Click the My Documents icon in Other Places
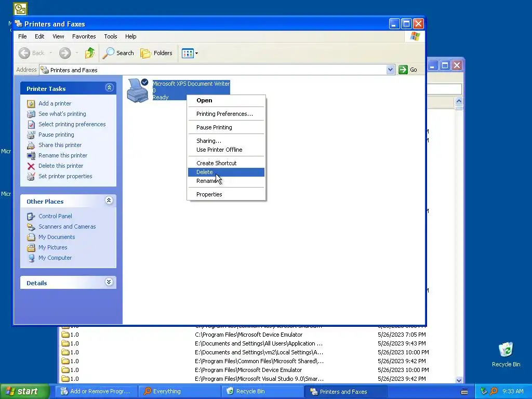The height and width of the screenshot is (399, 532). [x=31, y=237]
